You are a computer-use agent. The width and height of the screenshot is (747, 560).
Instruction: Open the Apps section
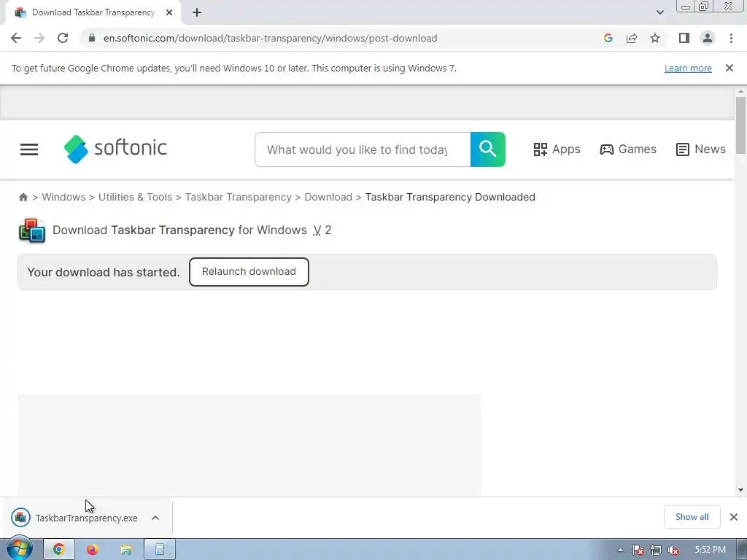coord(557,149)
